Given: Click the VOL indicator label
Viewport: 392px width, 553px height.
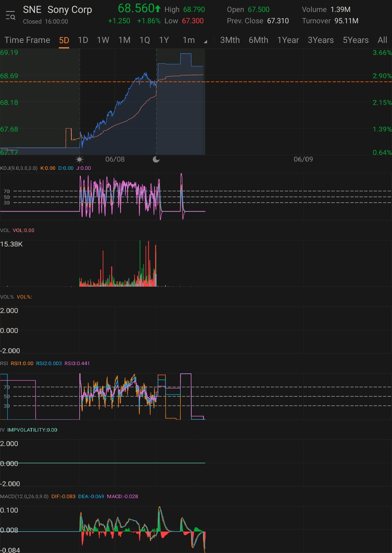Looking at the screenshot, I should [5, 230].
